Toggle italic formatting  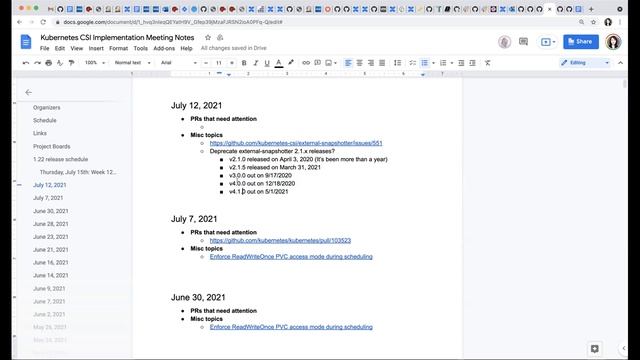coord(256,63)
